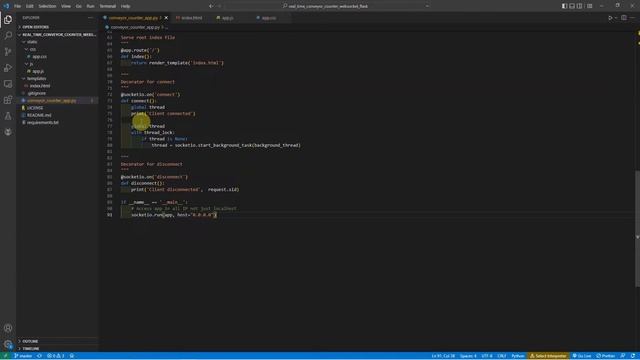Open the Selection menu

pyautogui.click(x=47, y=6)
